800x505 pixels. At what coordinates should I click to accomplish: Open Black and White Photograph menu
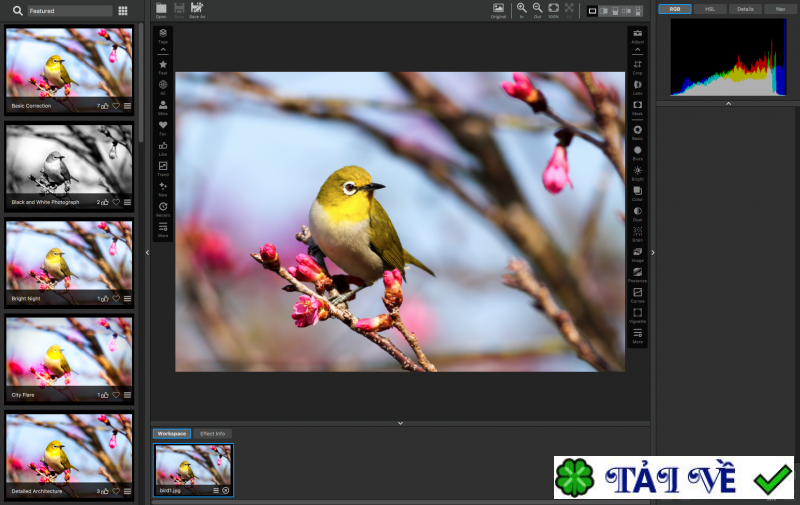pyautogui.click(x=127, y=202)
